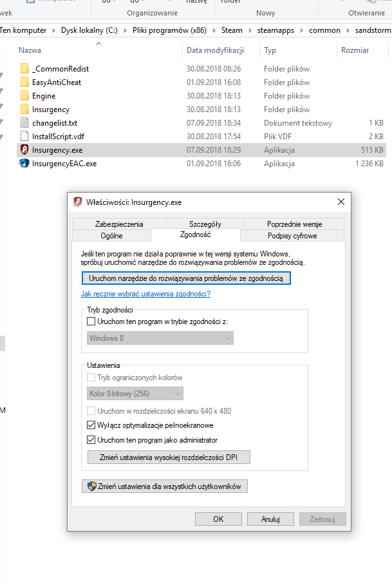
Task: Uncheck 'Uruchom ten program jako administrator'
Action: click(91, 440)
